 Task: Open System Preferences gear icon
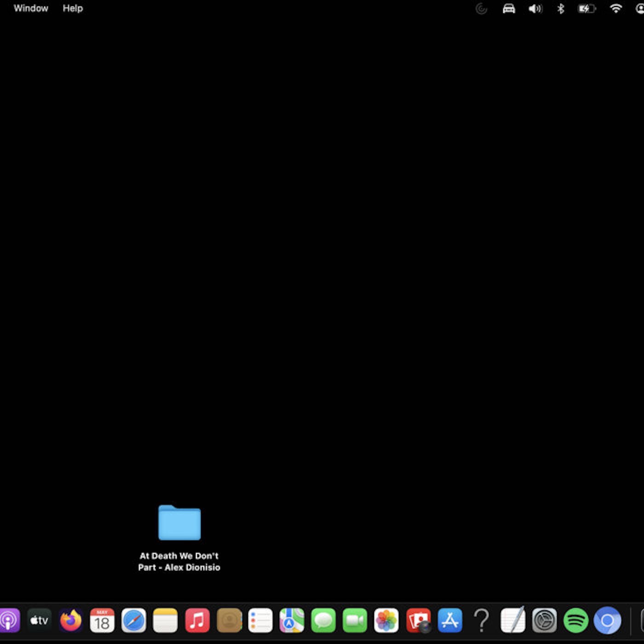544,621
